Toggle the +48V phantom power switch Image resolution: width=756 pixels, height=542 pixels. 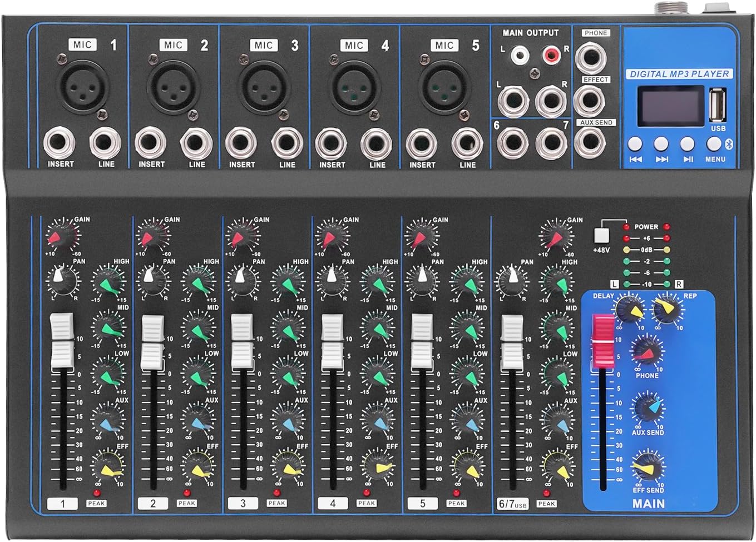pos(601,234)
